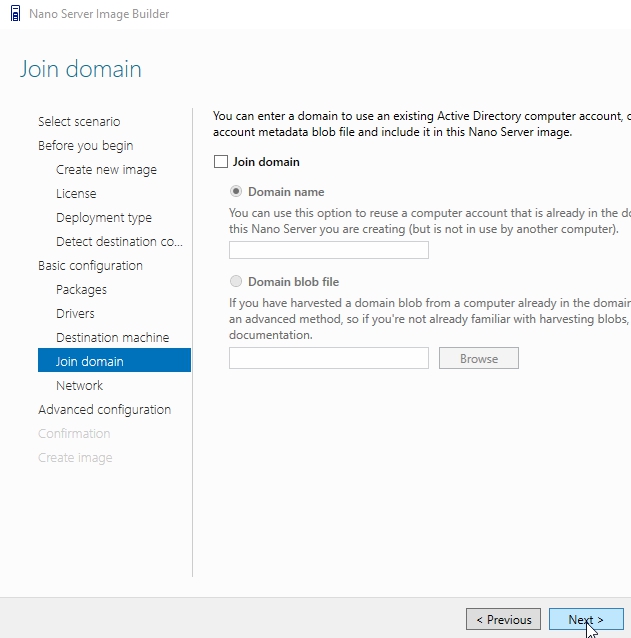
Task: Jump to Deployment type step
Action: 104,218
